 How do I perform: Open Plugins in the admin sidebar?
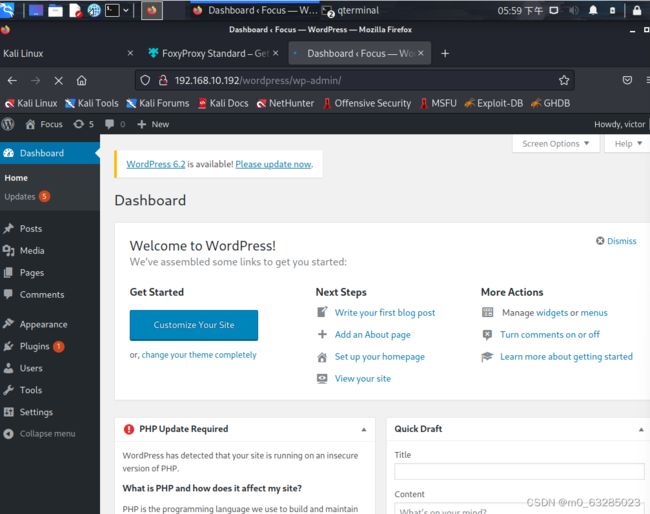click(50, 346)
